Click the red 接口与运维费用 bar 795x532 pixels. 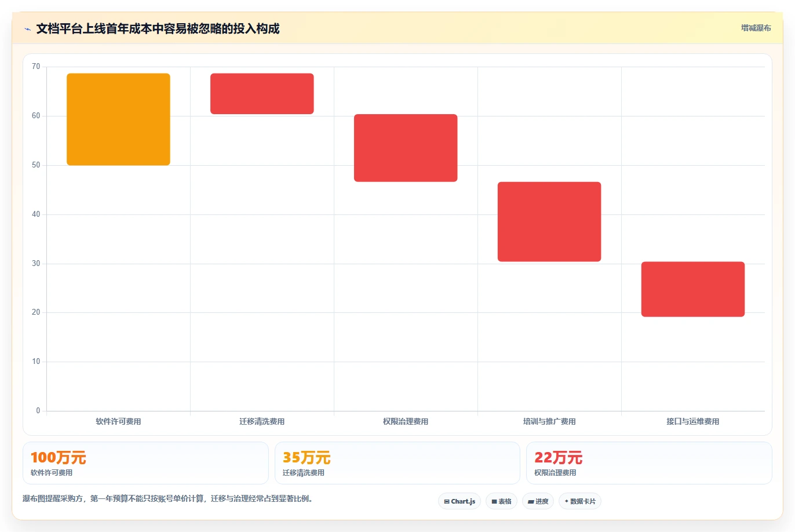point(693,289)
